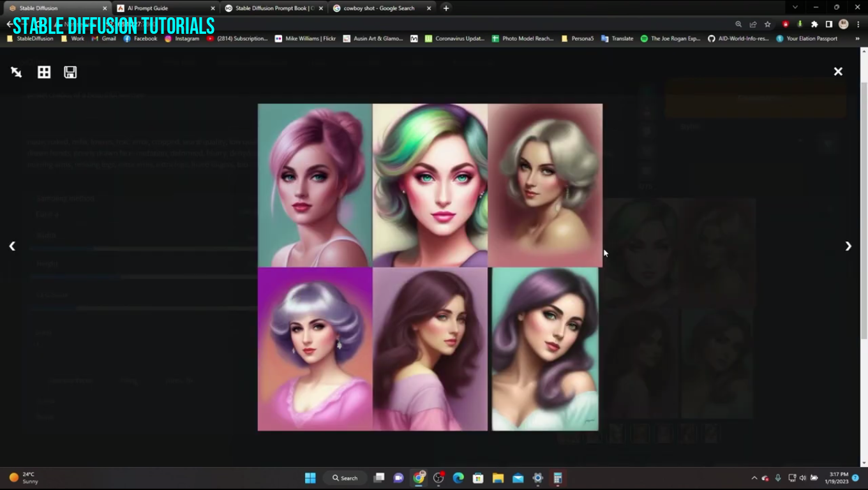This screenshot has width=868, height=490.
Task: View the purple-haired woman on teal background
Action: coord(545,349)
